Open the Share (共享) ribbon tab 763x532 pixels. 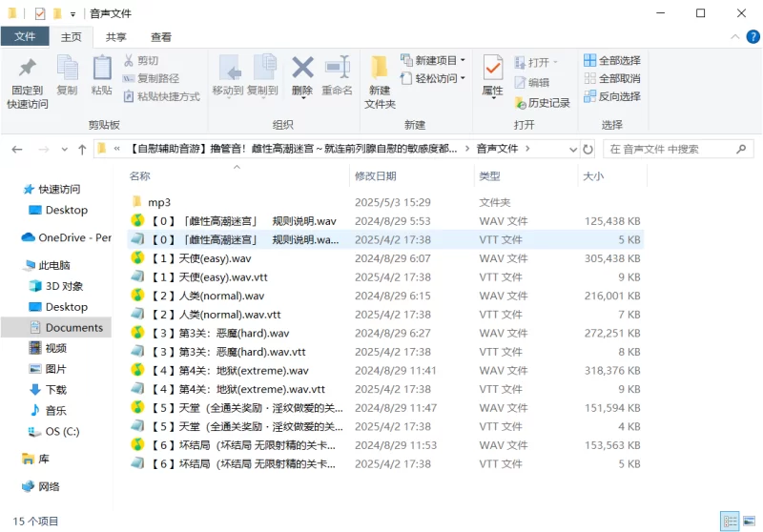[116, 37]
